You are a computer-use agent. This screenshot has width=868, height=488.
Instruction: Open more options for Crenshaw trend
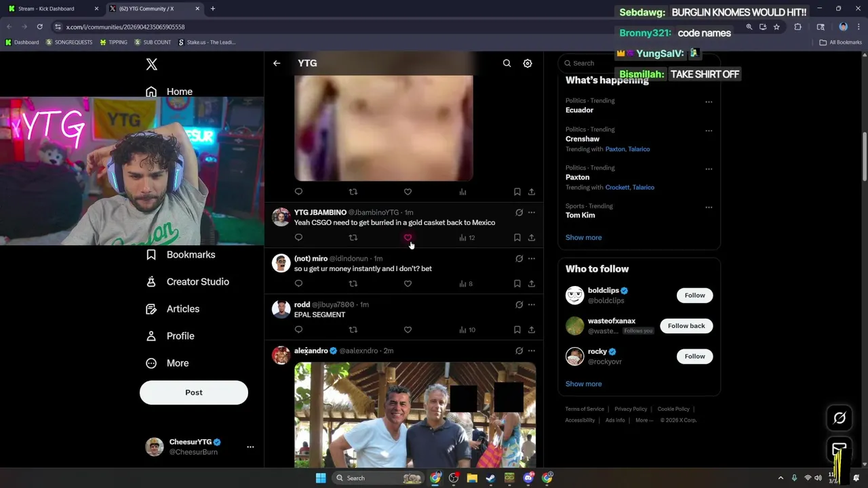coord(709,131)
